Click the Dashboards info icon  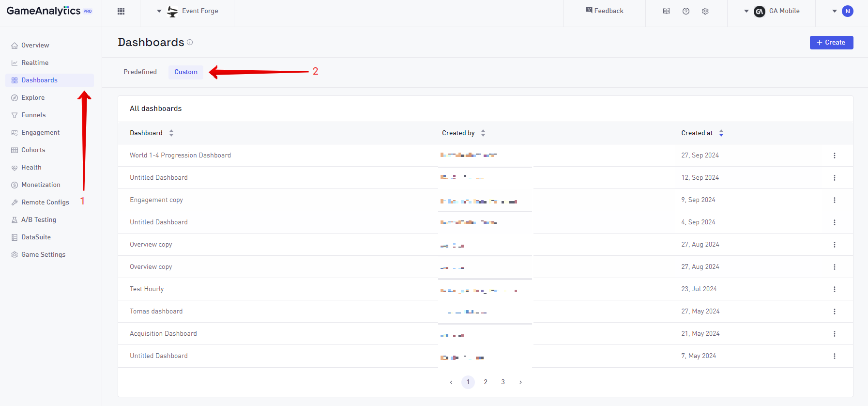pyautogui.click(x=190, y=42)
